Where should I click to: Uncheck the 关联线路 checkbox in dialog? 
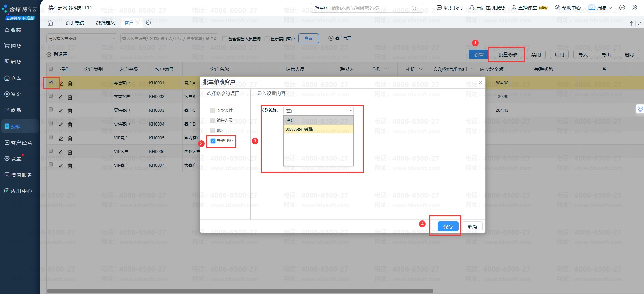click(213, 141)
